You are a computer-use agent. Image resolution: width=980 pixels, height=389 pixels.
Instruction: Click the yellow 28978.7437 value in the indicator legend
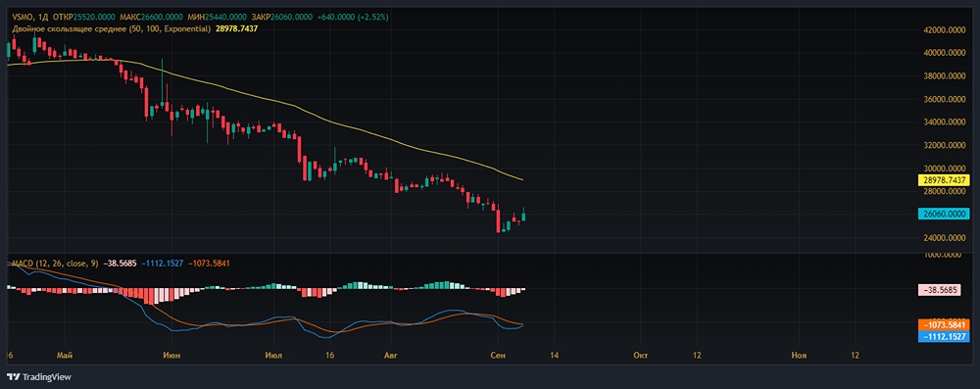coord(236,28)
